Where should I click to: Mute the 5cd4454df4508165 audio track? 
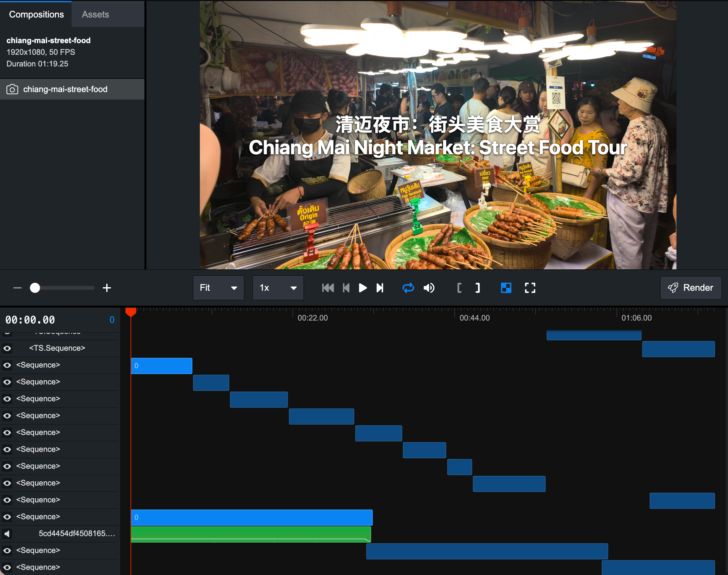click(x=7, y=534)
